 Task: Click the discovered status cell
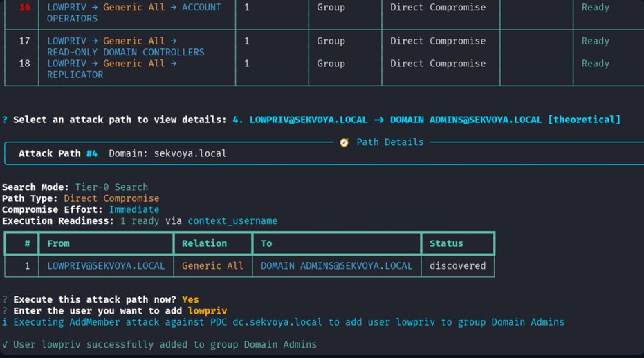click(457, 266)
